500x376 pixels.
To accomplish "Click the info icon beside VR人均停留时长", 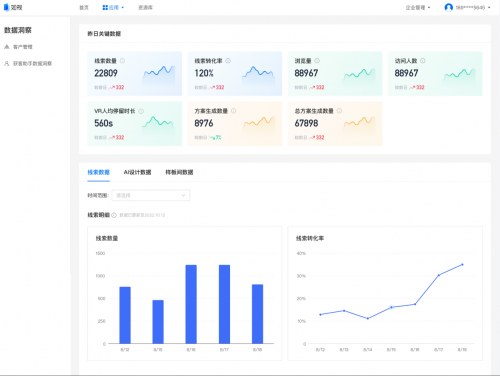I will click(141, 111).
